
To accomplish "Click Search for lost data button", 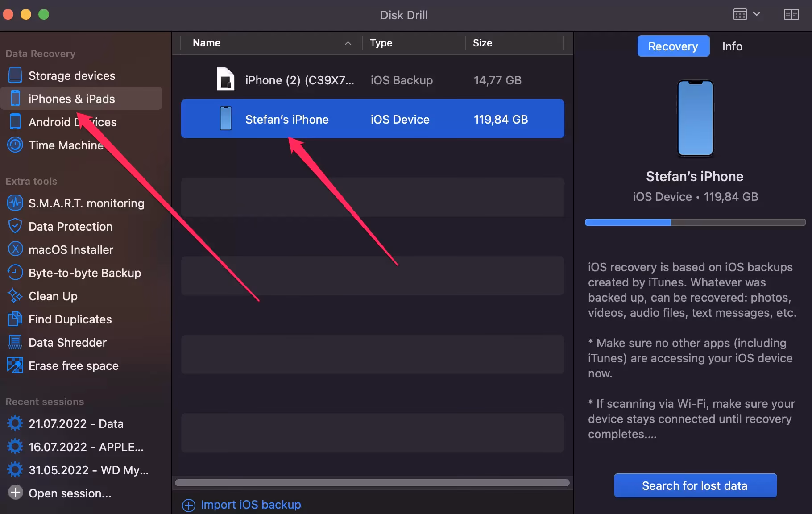I will 695,485.
